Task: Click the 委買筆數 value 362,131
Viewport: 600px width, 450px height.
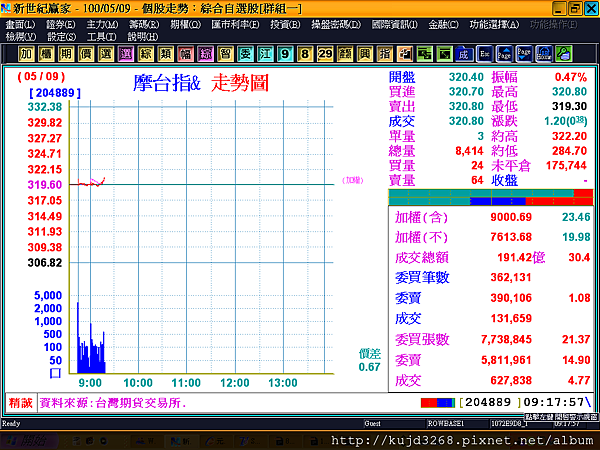Action: 511,277
